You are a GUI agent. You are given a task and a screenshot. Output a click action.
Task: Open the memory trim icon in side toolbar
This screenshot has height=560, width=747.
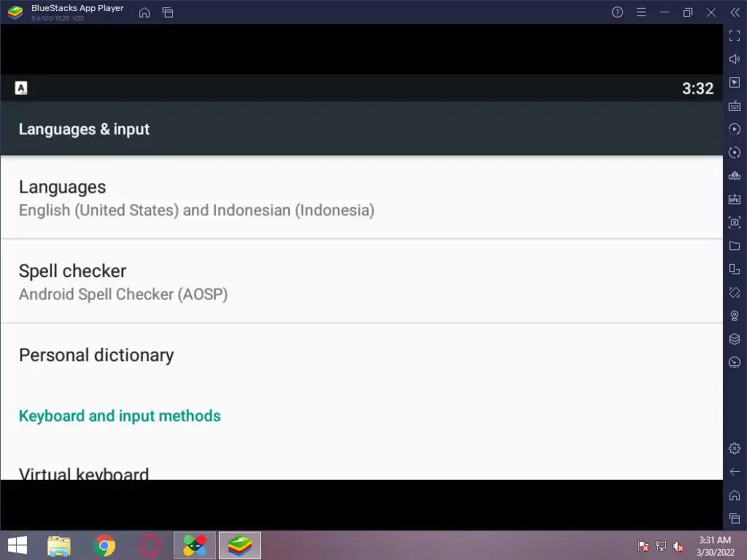pos(735,176)
